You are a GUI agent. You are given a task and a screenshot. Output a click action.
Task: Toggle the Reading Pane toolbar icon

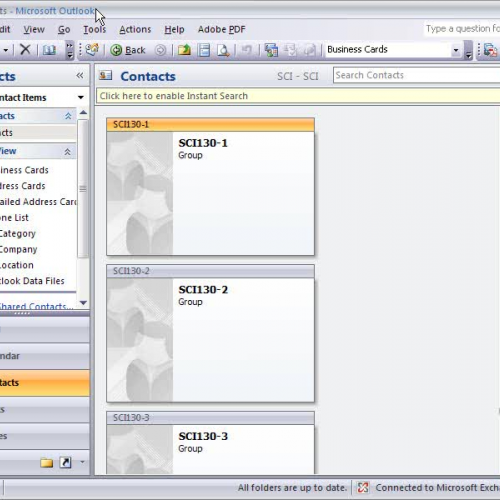tap(204, 50)
